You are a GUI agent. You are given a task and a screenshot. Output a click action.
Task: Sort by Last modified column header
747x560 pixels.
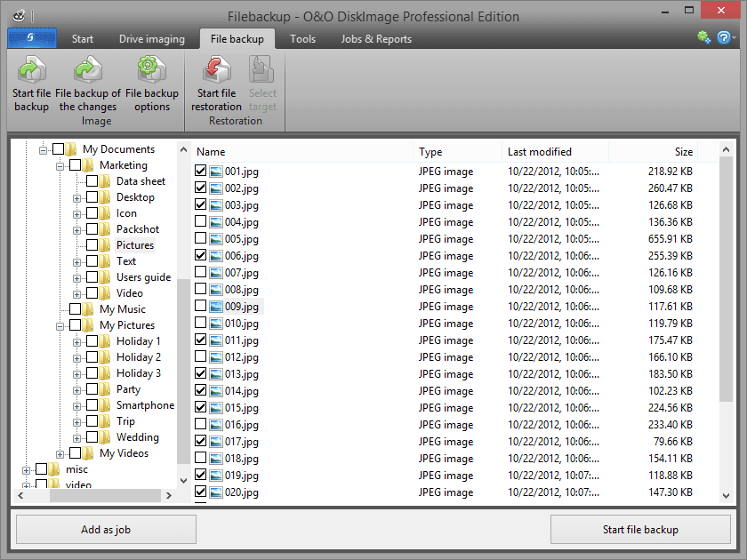pos(556,152)
